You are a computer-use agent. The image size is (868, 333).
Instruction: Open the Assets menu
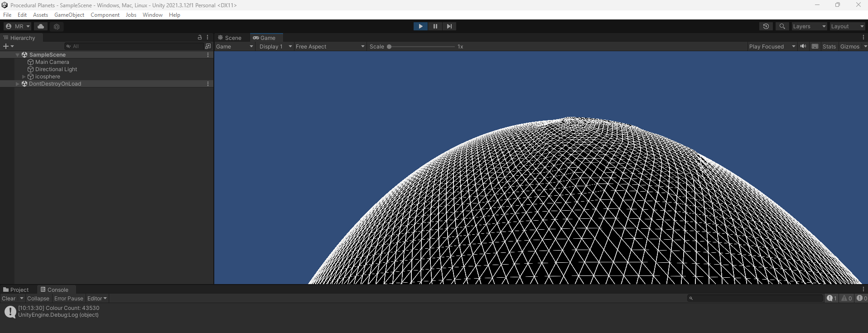point(40,15)
